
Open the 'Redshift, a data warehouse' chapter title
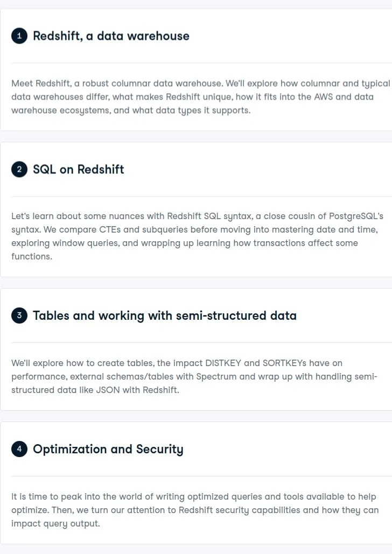pyautogui.click(x=111, y=36)
